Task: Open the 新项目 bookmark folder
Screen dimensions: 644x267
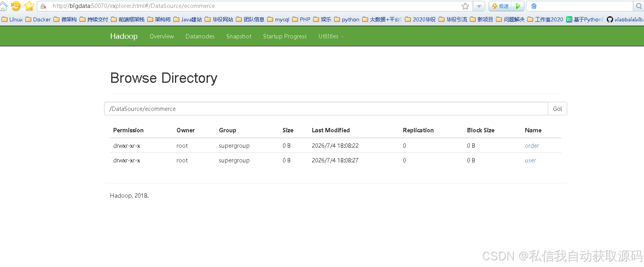Action: pyautogui.click(x=481, y=19)
